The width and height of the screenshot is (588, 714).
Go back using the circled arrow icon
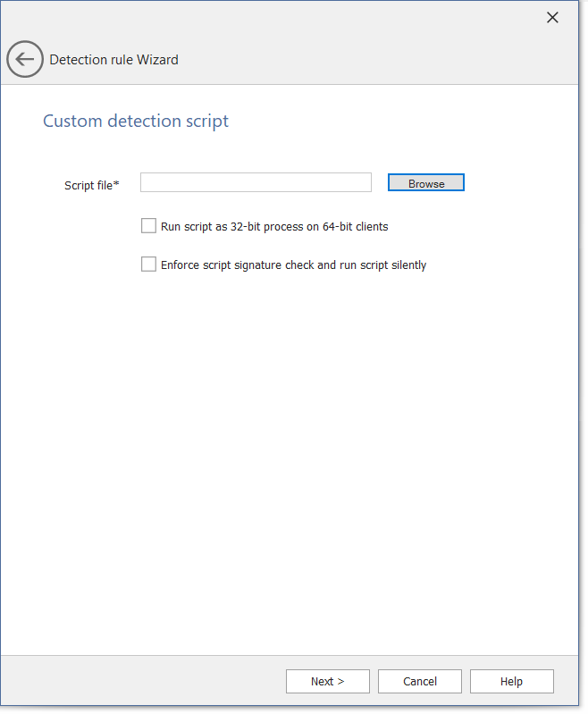pos(25,60)
